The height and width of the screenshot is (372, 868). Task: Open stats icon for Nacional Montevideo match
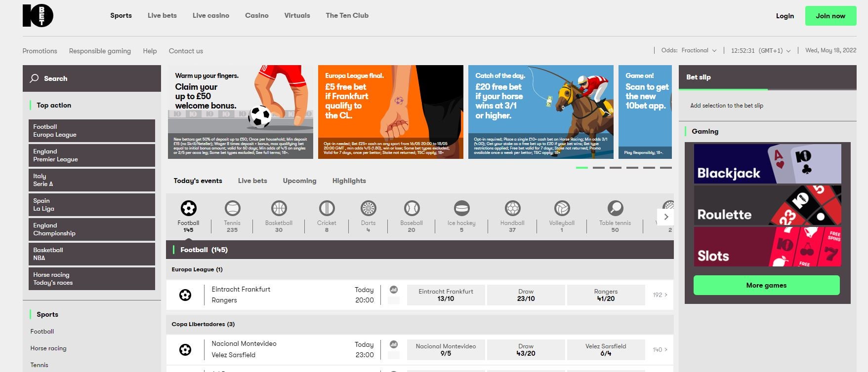coord(394,344)
